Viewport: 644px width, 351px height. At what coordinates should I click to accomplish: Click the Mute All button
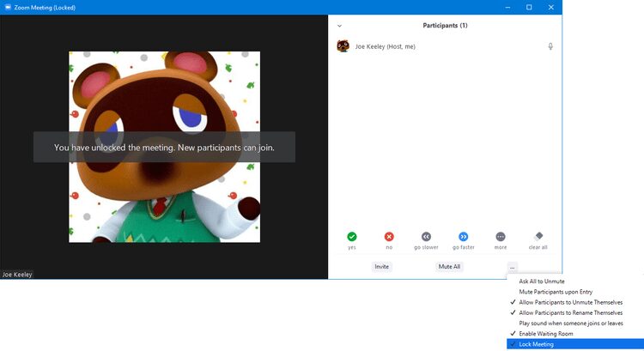coord(450,267)
